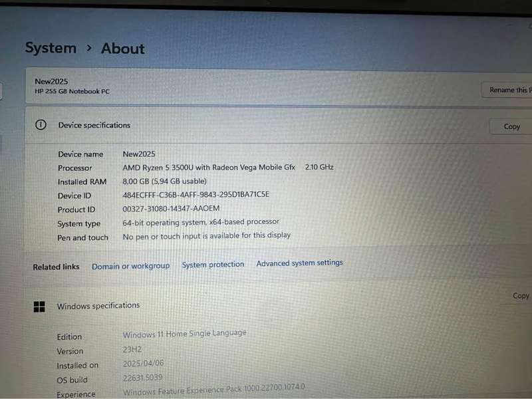Select Windows 11 Home Single Language edition
The width and height of the screenshot is (532, 399).
pos(184,334)
